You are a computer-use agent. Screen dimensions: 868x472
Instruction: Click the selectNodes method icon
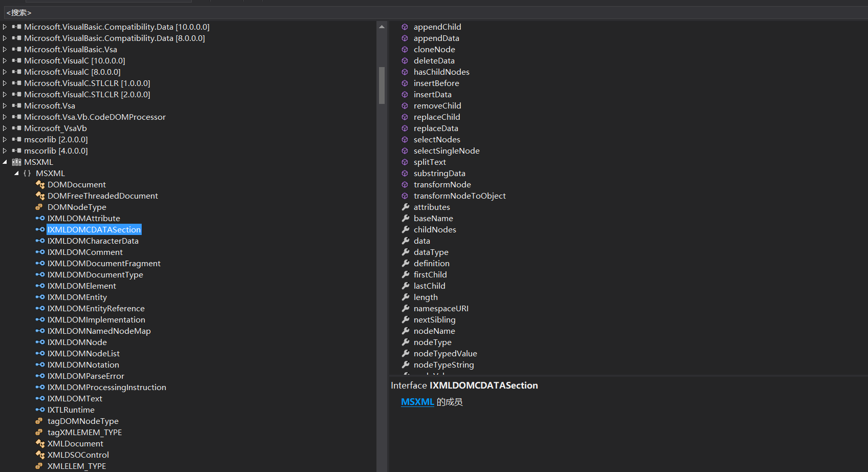tap(405, 139)
